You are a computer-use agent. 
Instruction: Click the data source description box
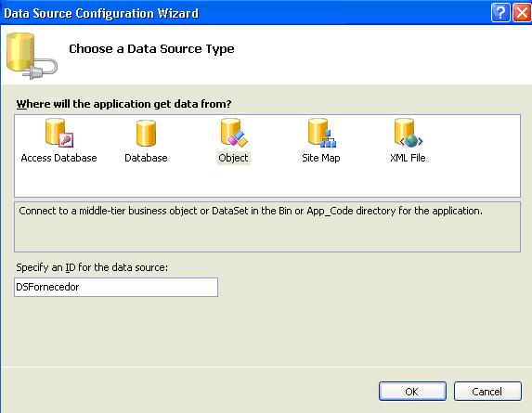(267, 226)
